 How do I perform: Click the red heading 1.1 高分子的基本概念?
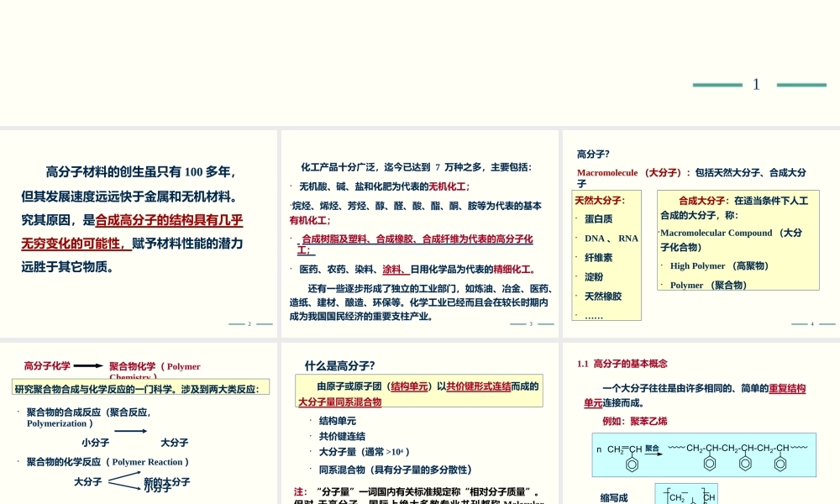click(622, 364)
